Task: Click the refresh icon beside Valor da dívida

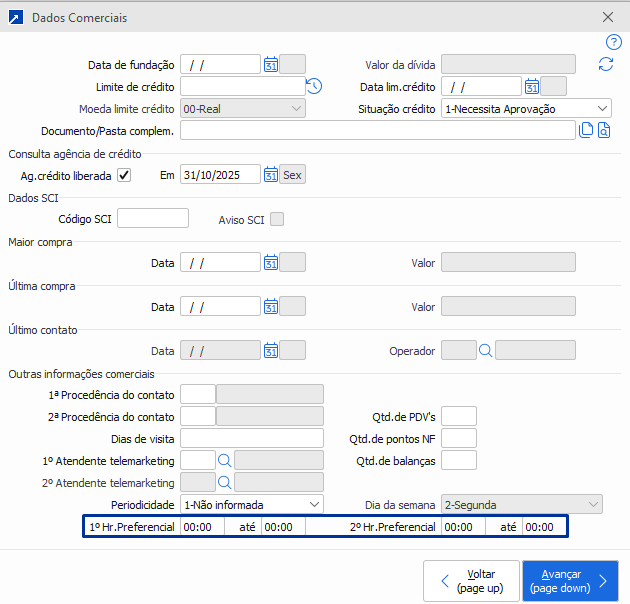Action: (x=605, y=64)
